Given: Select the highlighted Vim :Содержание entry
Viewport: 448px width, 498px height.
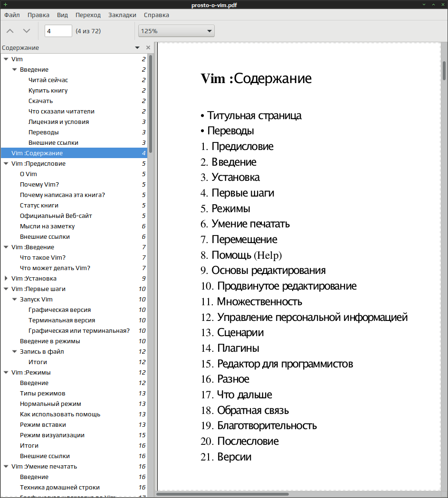Looking at the screenshot, I should pos(74,153).
